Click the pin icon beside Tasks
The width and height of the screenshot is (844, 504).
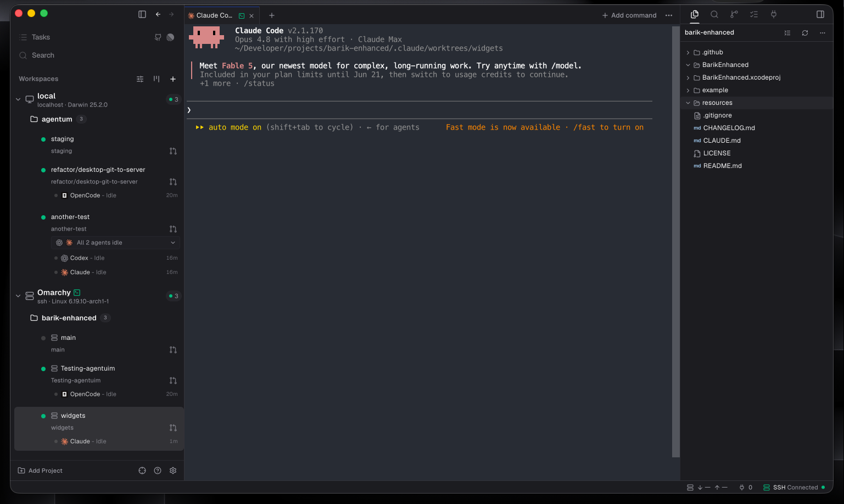(x=158, y=37)
